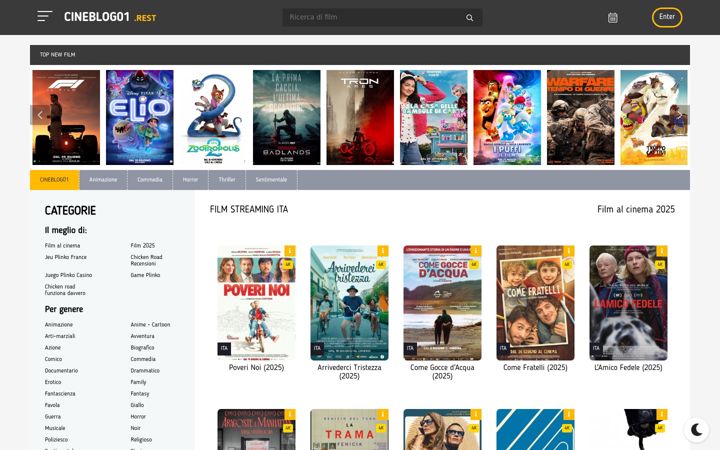Image resolution: width=720 pixels, height=450 pixels.
Task: Select the Anime - Cartoon genre
Action: click(150, 325)
